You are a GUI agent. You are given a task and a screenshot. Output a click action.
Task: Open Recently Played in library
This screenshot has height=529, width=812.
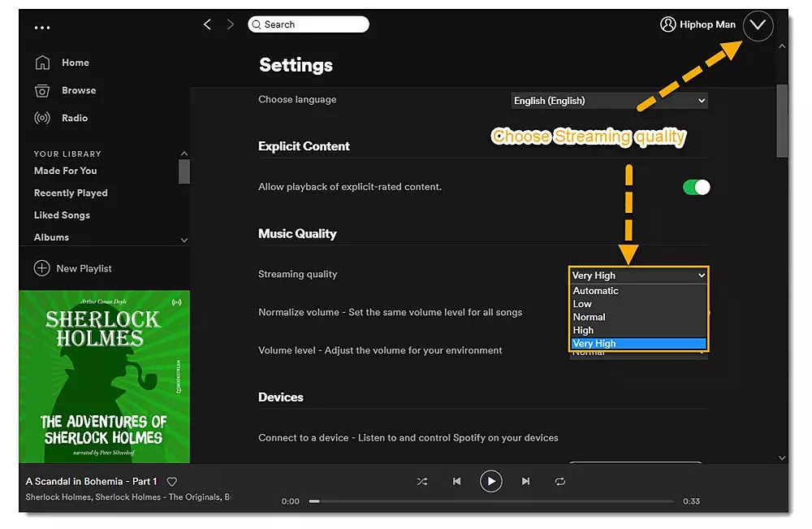tap(71, 193)
